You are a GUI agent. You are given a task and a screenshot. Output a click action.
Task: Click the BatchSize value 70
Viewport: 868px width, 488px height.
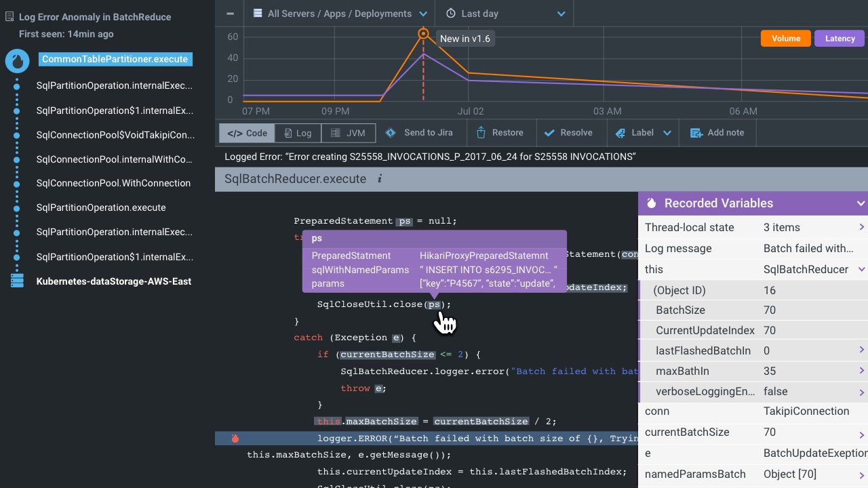(x=770, y=310)
